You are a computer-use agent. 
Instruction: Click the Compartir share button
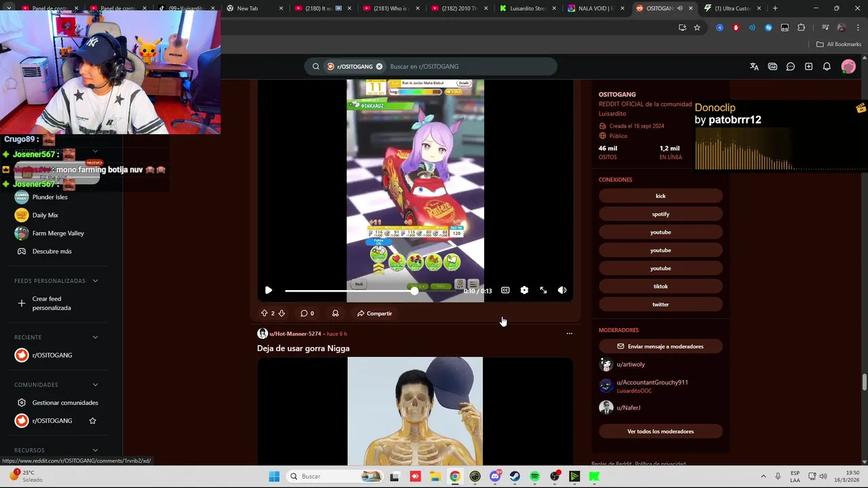tap(374, 313)
